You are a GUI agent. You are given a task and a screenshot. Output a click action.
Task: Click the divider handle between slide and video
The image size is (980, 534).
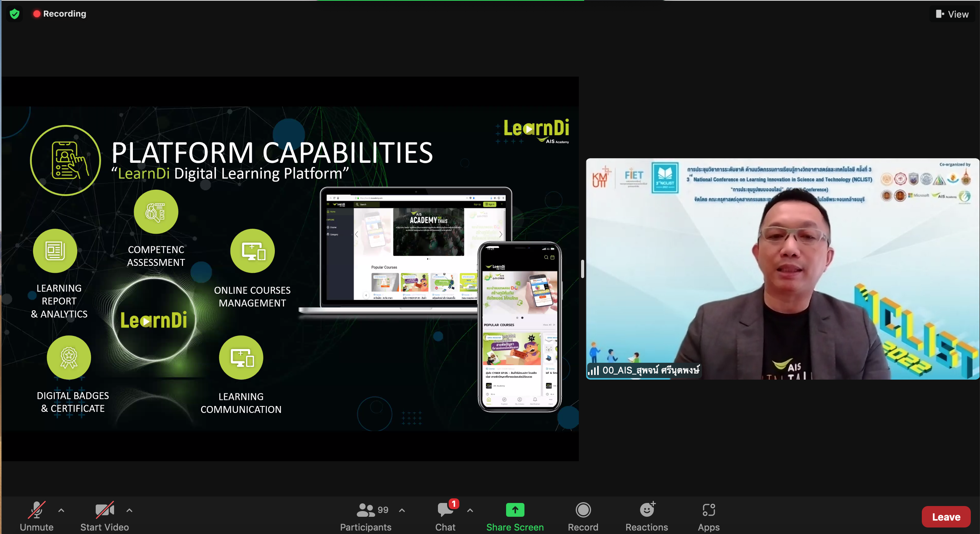582,269
